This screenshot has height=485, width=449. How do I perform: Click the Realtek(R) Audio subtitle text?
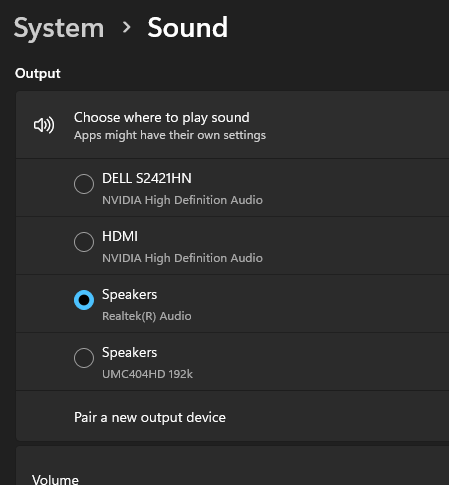(x=147, y=316)
